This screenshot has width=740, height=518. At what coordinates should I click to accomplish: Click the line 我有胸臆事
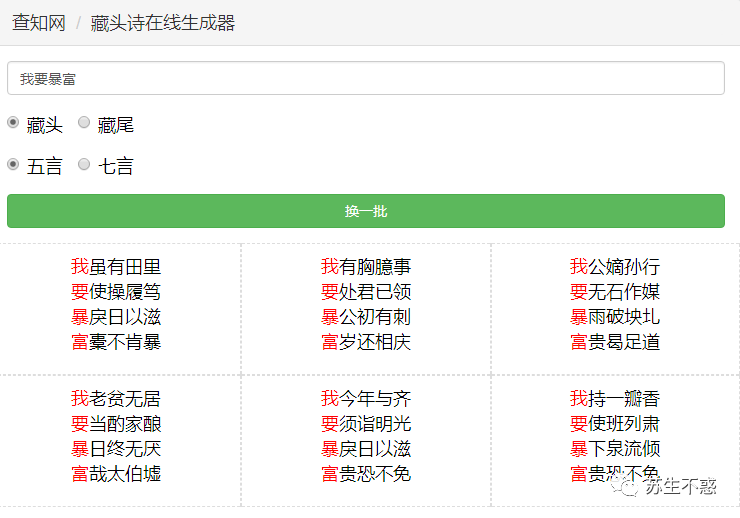[366, 267]
